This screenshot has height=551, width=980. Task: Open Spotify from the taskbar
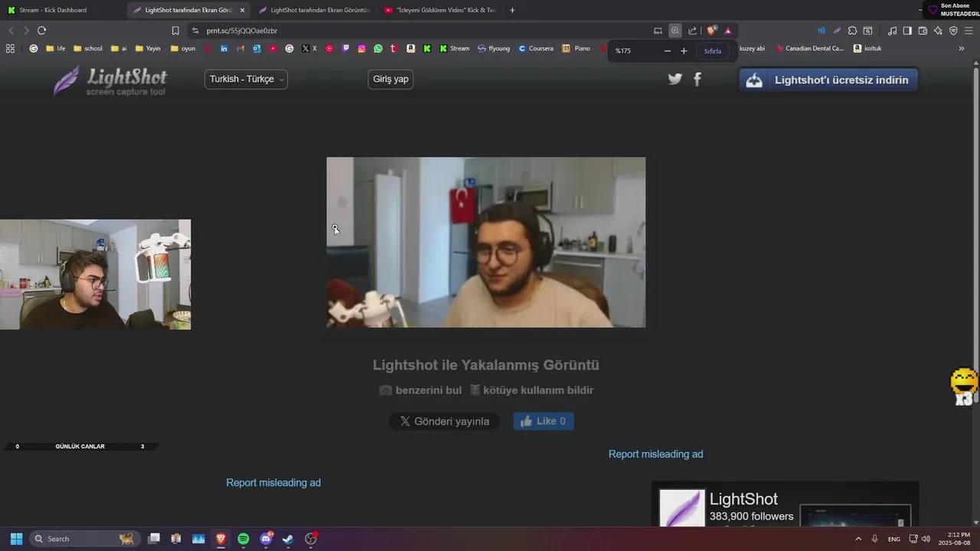tap(243, 539)
